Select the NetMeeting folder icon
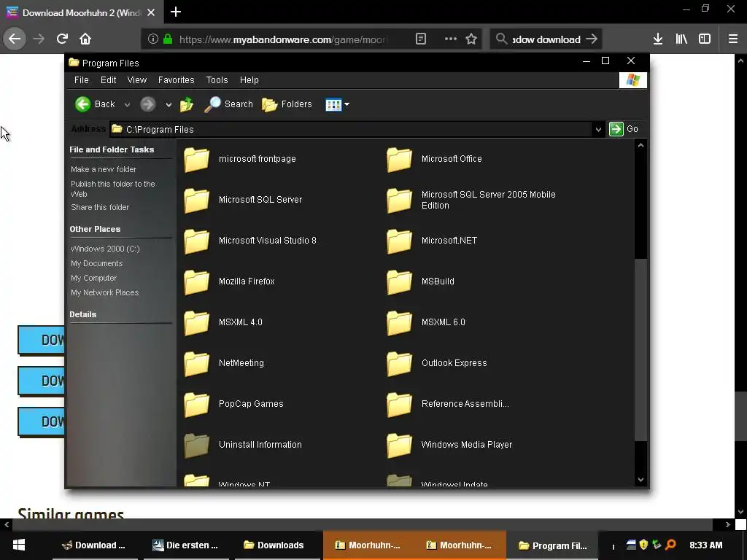 coord(197,363)
